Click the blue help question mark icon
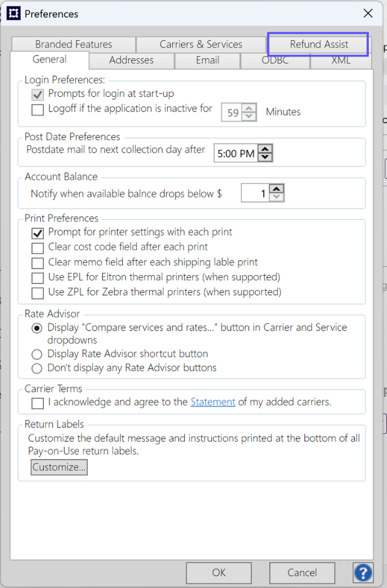The width and height of the screenshot is (387, 588). point(363,572)
